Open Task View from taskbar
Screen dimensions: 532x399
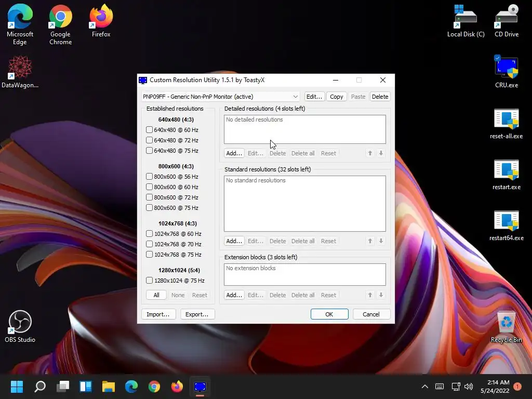63,387
